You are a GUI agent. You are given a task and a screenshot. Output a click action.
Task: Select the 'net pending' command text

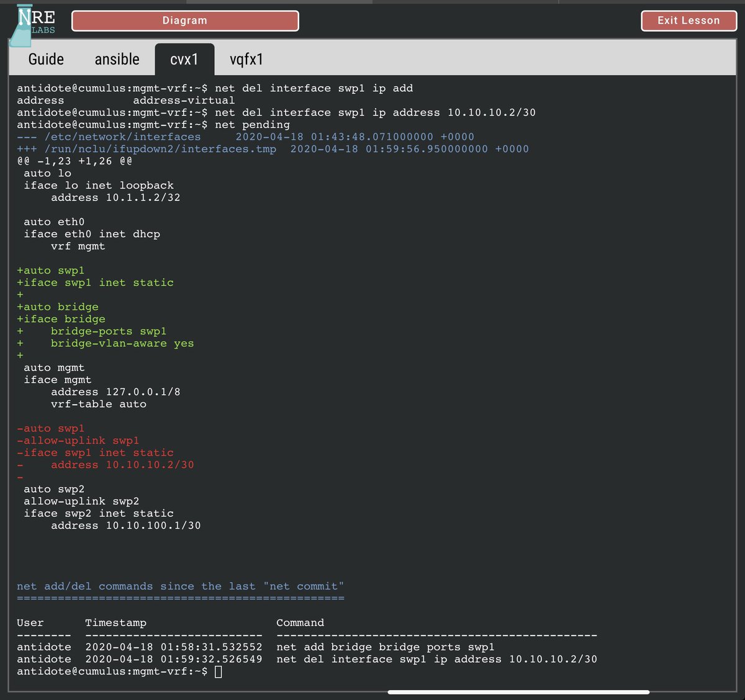tap(261, 124)
